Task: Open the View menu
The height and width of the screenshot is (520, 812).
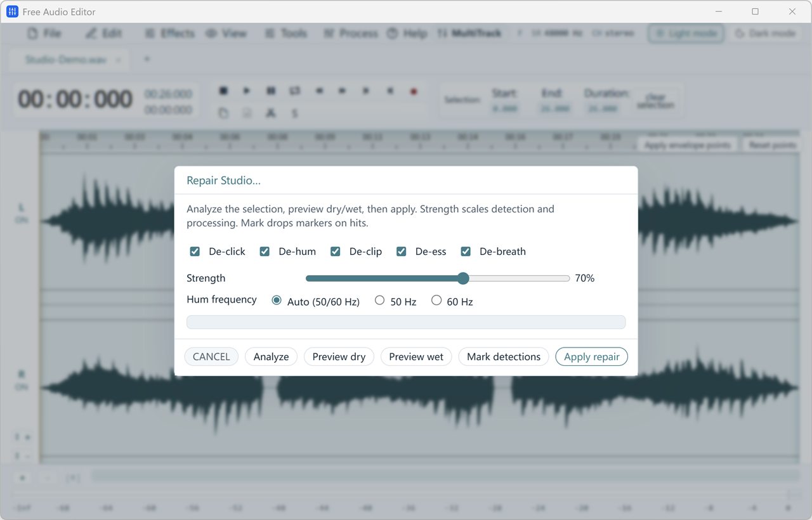Action: 226,34
